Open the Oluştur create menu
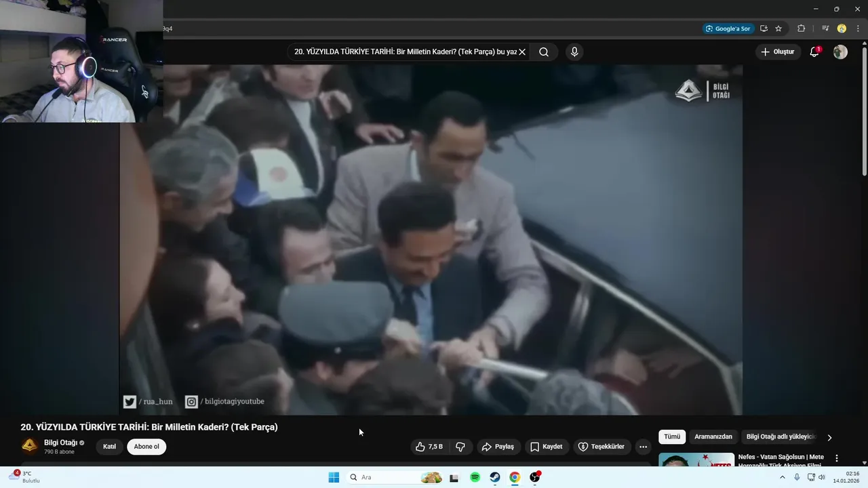This screenshot has width=868, height=488. point(778,52)
